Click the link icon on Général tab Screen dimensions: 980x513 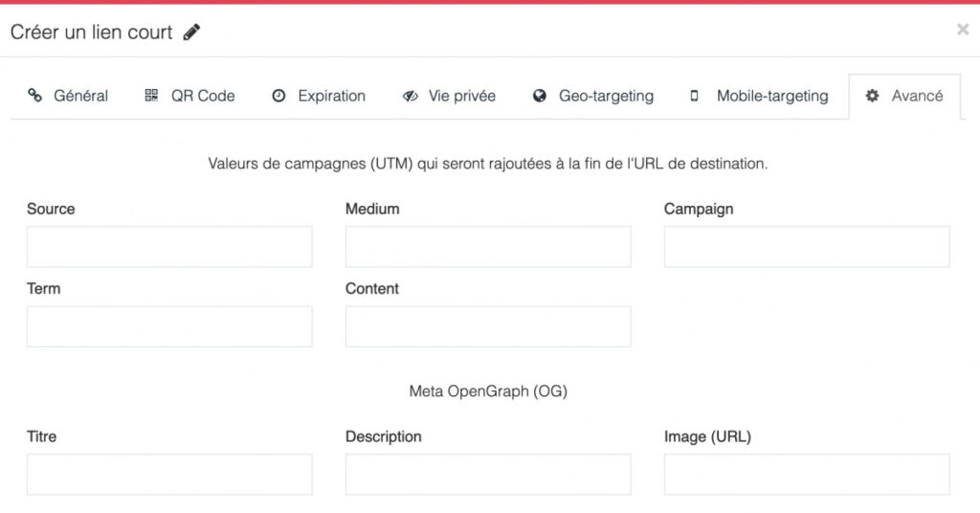[35, 96]
